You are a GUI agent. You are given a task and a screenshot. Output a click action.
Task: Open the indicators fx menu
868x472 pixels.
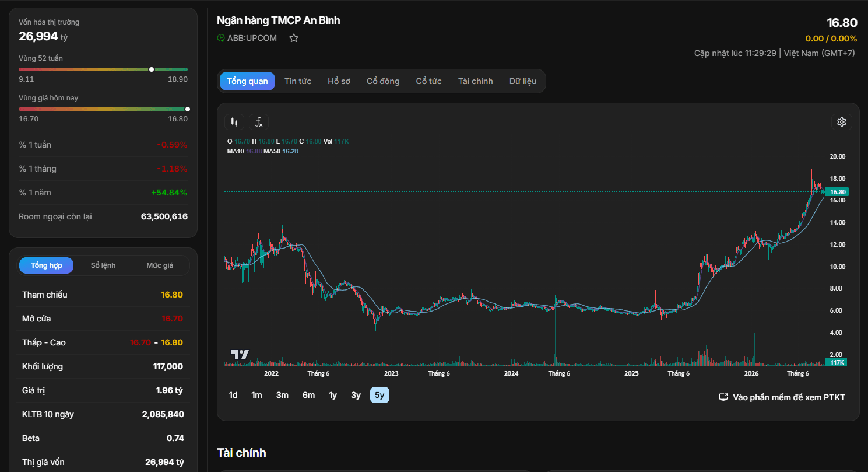[x=259, y=122]
